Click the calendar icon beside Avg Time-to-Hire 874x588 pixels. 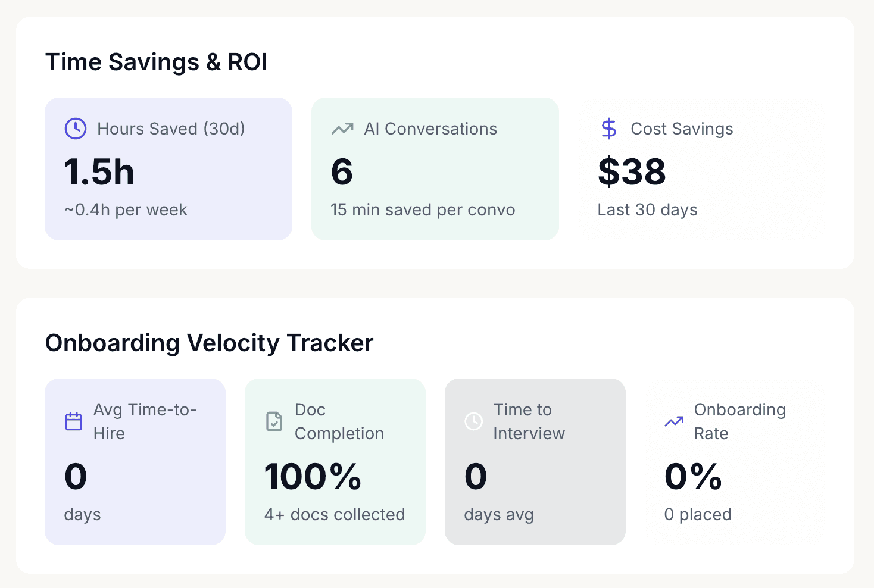(73, 421)
